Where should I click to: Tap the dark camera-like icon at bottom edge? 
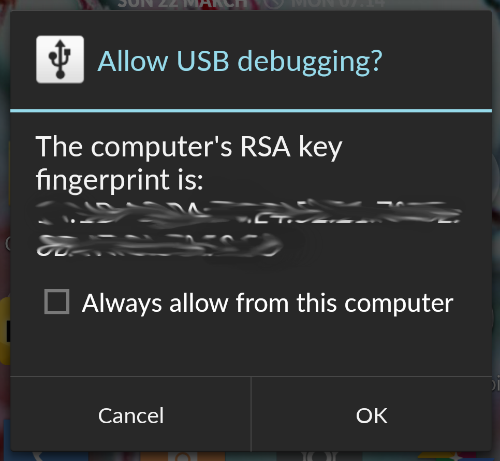319,456
